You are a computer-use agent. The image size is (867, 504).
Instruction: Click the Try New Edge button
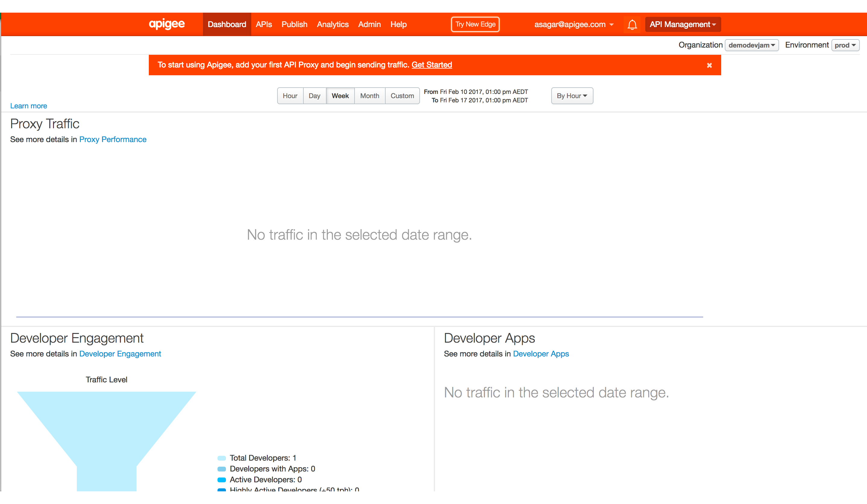(475, 24)
